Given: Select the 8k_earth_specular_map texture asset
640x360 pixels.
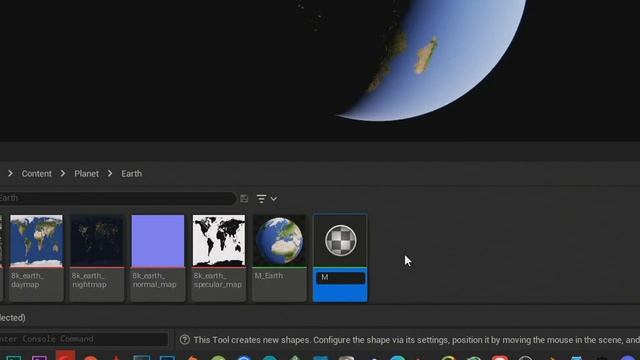Looking at the screenshot, I should (x=219, y=258).
